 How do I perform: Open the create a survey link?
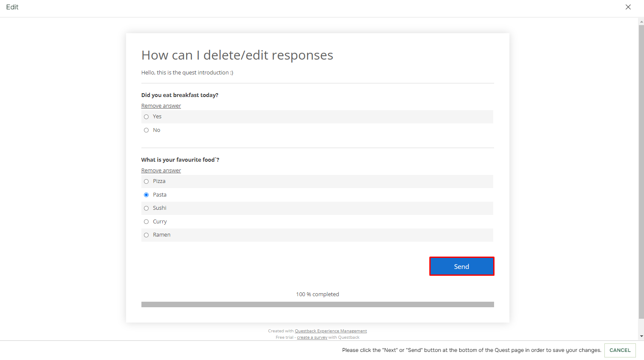[x=312, y=337]
